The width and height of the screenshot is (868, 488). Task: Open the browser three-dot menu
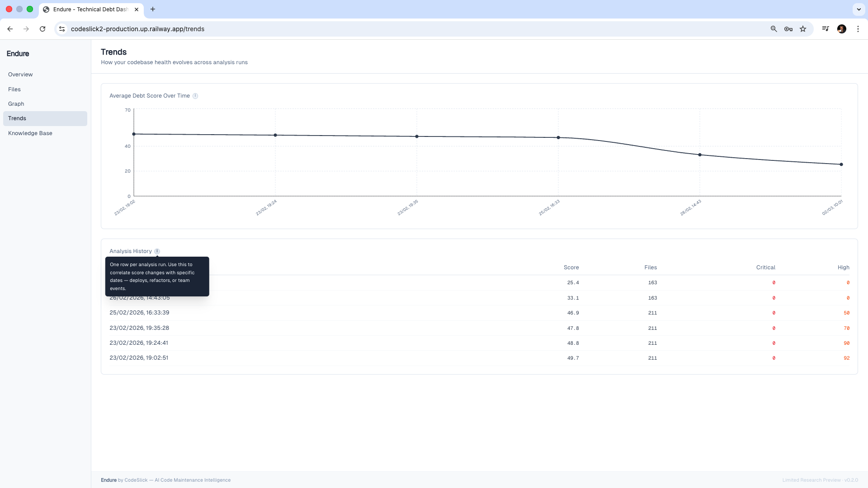(858, 28)
